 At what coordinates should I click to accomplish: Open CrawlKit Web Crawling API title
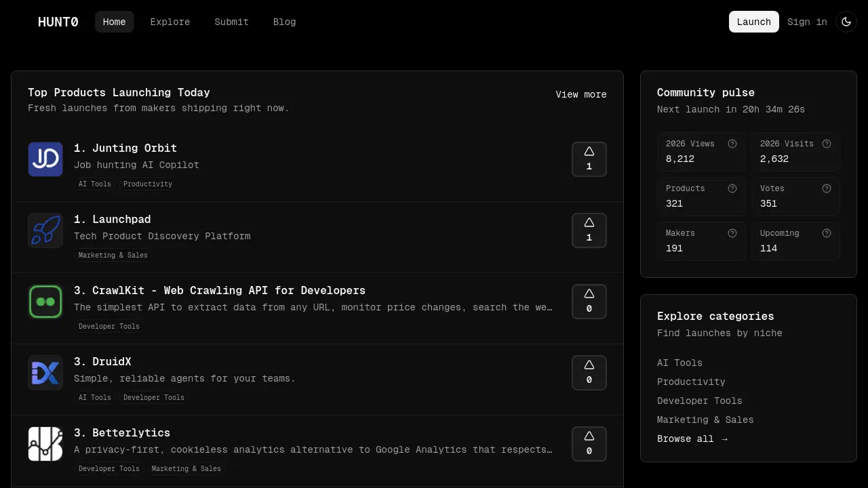220,290
